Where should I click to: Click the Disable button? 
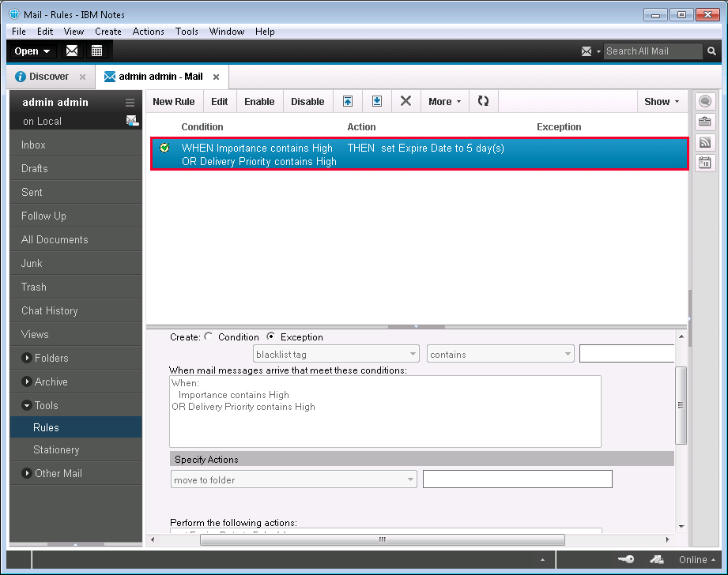(307, 101)
